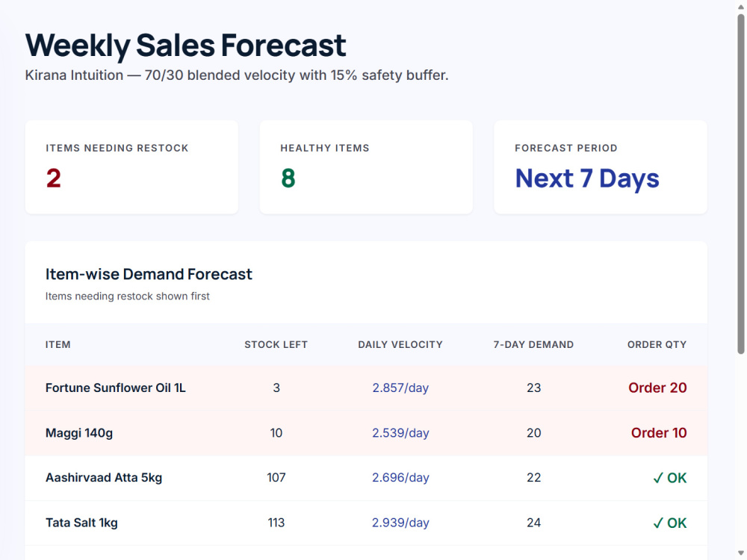Image resolution: width=747 pixels, height=560 pixels.
Task: Click Order 20 for Fortune Sunflower Oil
Action: (657, 388)
